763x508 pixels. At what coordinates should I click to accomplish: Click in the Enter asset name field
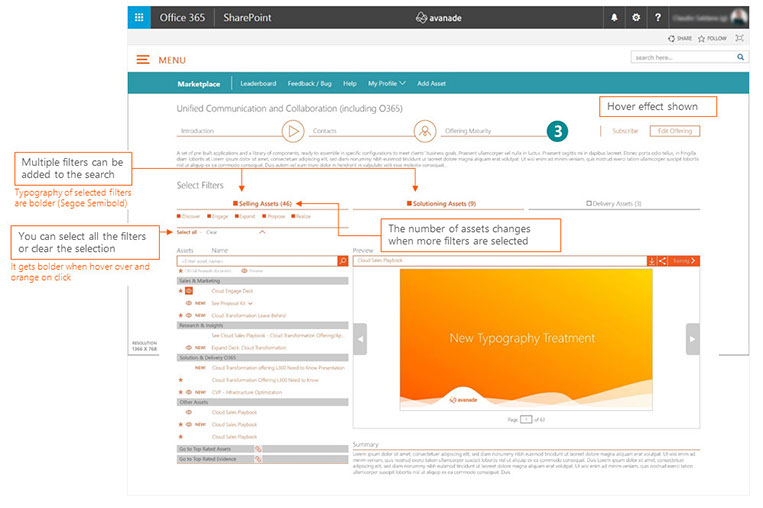(255, 261)
